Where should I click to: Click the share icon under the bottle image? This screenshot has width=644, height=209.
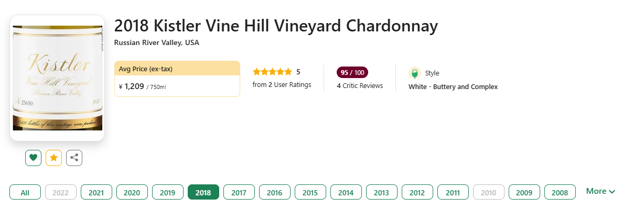coord(74,158)
